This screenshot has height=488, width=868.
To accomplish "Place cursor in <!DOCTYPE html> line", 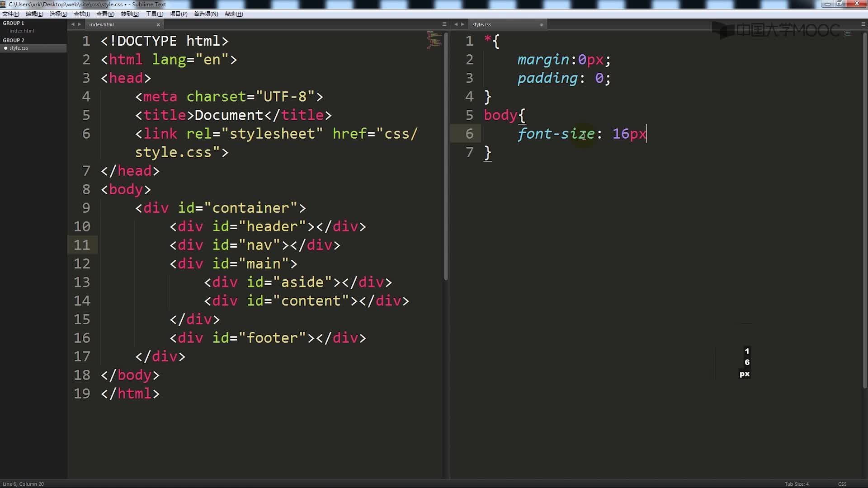I will click(x=165, y=41).
